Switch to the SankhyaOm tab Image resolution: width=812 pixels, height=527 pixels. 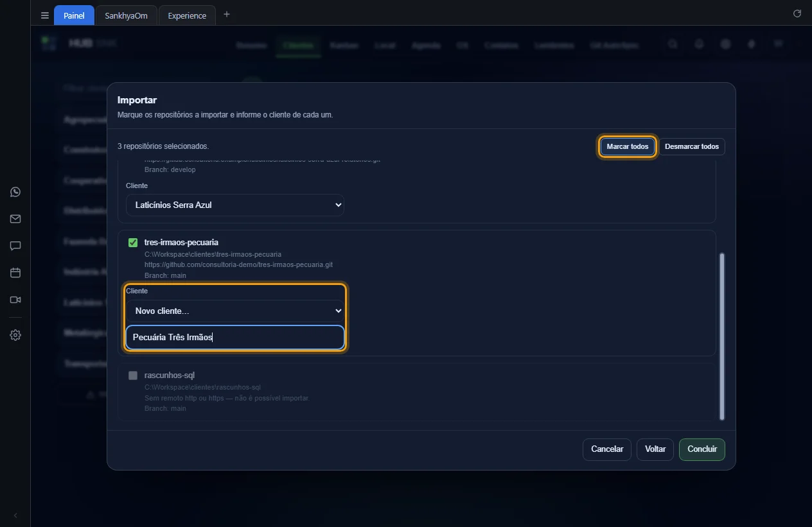[127, 15]
